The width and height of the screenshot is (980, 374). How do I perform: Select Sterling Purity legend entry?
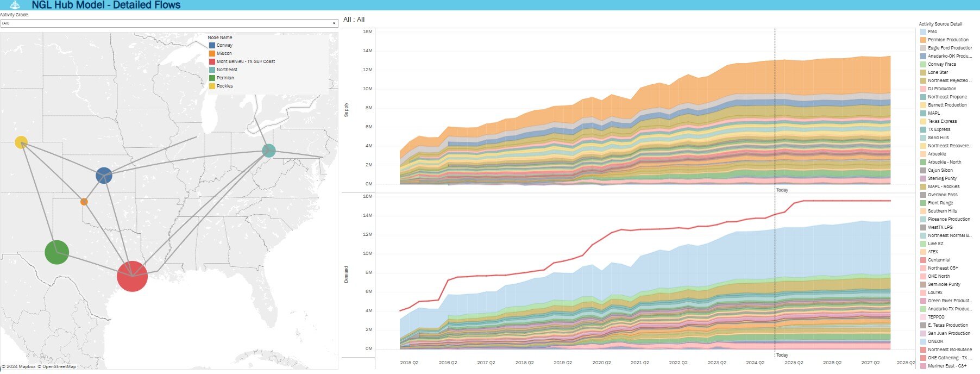943,178
